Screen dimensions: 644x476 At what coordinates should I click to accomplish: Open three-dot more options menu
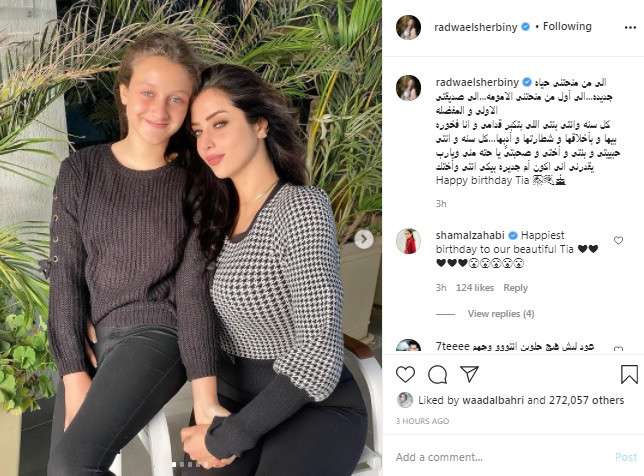coord(630,28)
